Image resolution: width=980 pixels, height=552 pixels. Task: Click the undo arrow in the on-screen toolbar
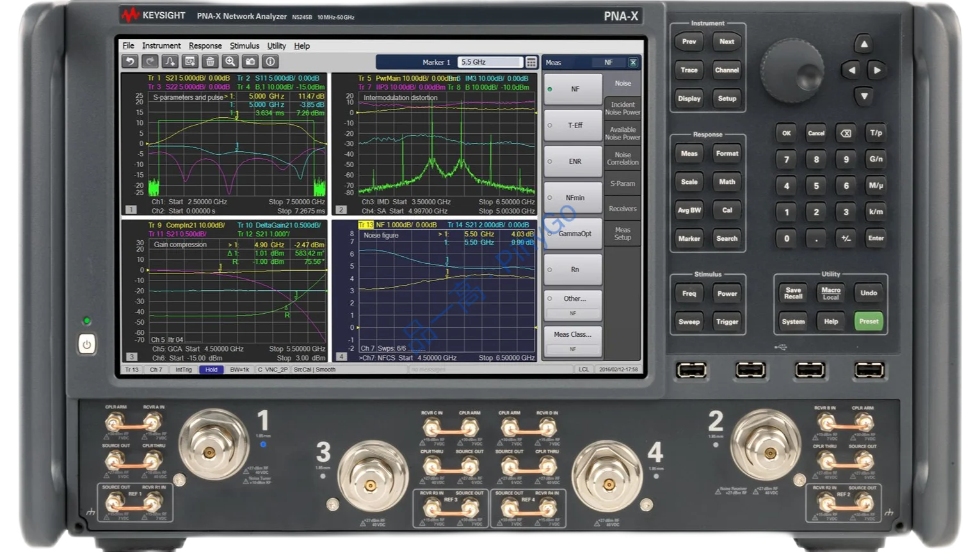coord(130,61)
